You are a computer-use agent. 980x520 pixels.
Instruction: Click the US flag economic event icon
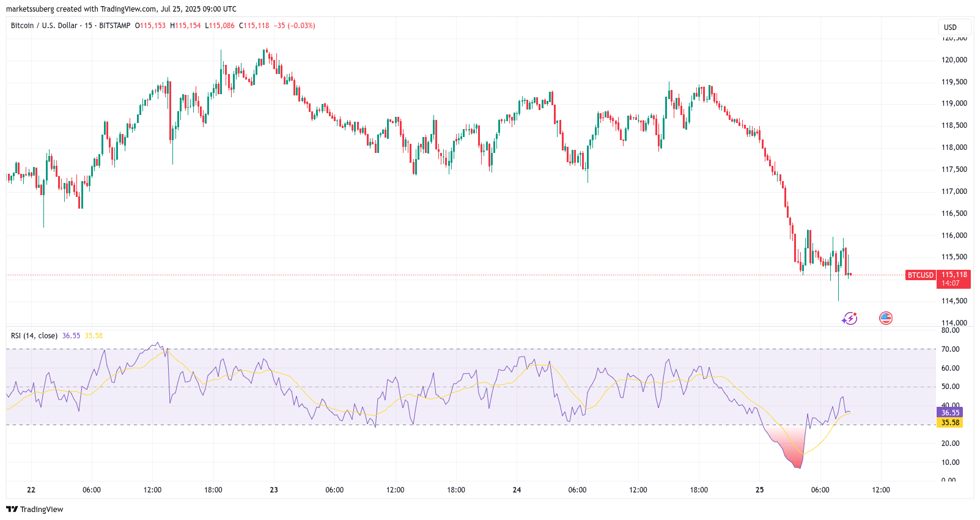tap(885, 318)
